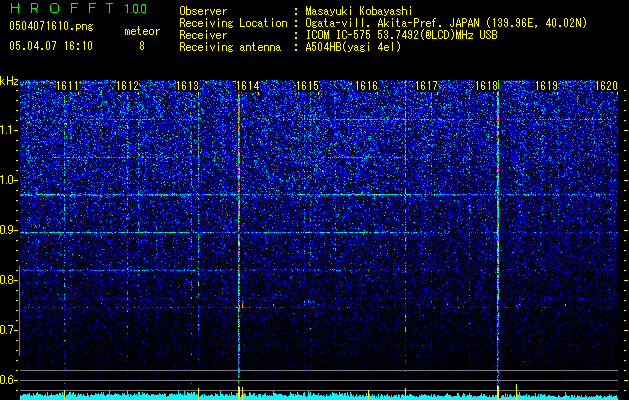This screenshot has width=629, height=400.
Task: Select the observer name Masayuki Kobayashi
Action: 359,11
